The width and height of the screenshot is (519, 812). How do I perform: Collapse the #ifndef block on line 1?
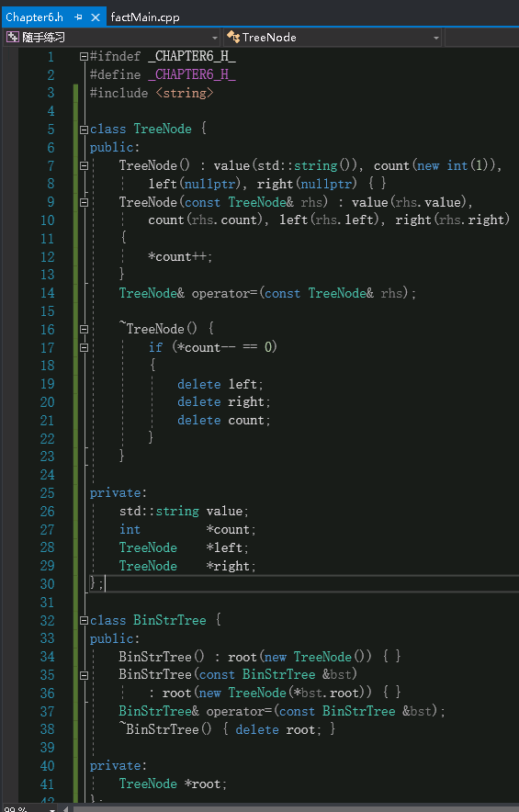tap(84, 56)
